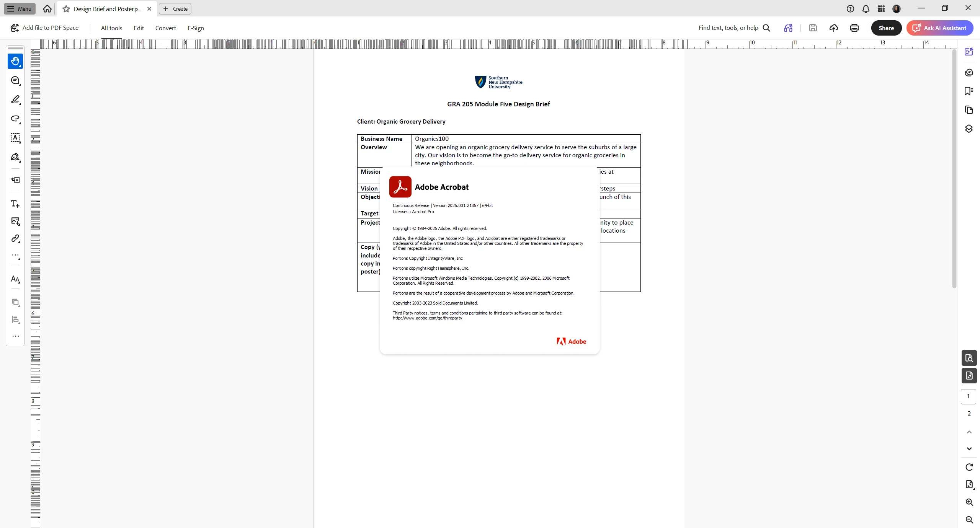Screen dimensions: 980x528
Task: Expand the more tools ellipsis in the left toolbar
Action: click(15, 336)
